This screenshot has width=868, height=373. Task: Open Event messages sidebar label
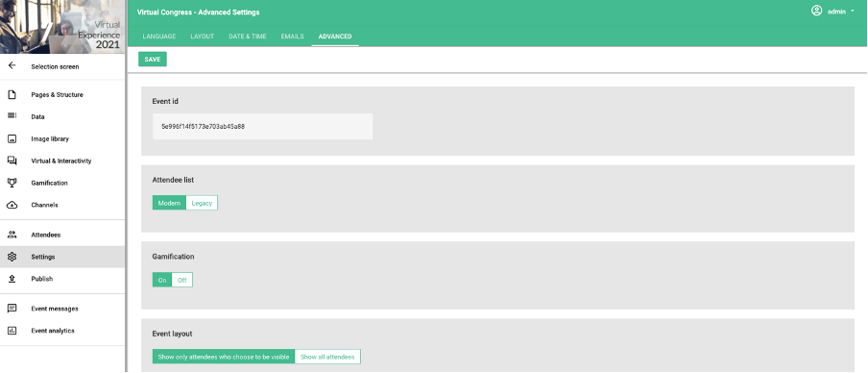54,309
